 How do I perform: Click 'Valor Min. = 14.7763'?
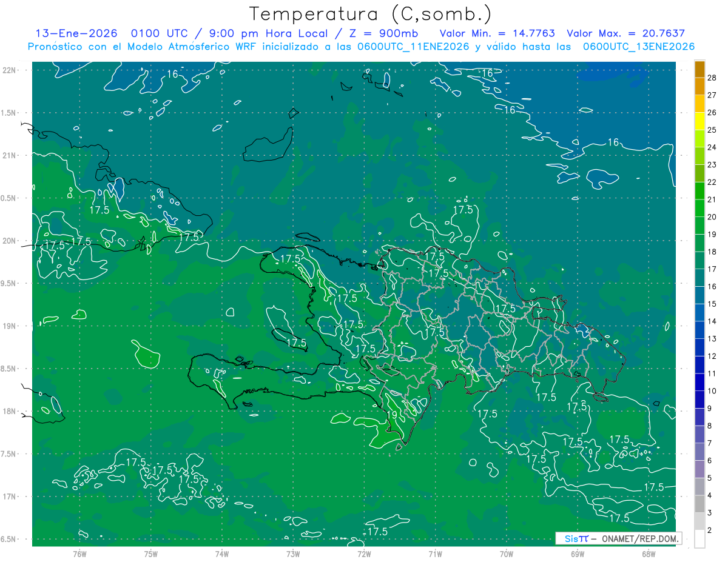pos(498,33)
